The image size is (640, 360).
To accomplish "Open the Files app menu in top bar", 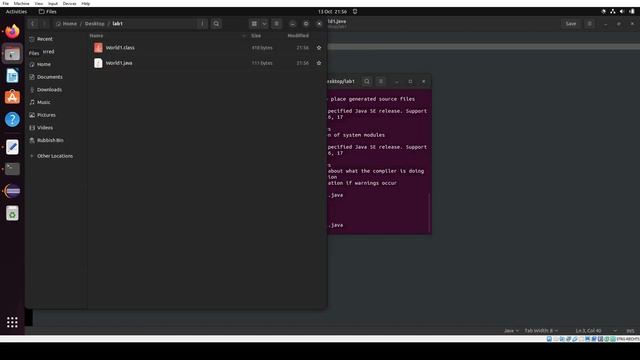I will (x=47, y=12).
